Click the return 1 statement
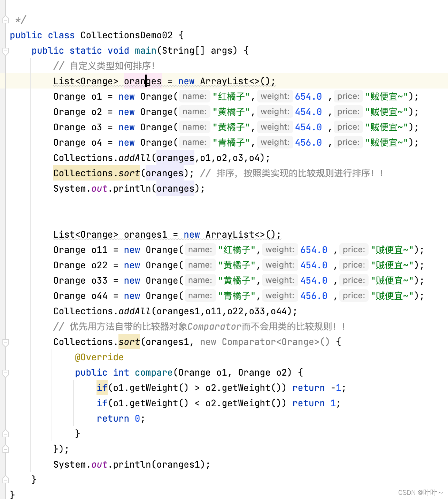The width and height of the screenshot is (448, 499). [x=316, y=403]
